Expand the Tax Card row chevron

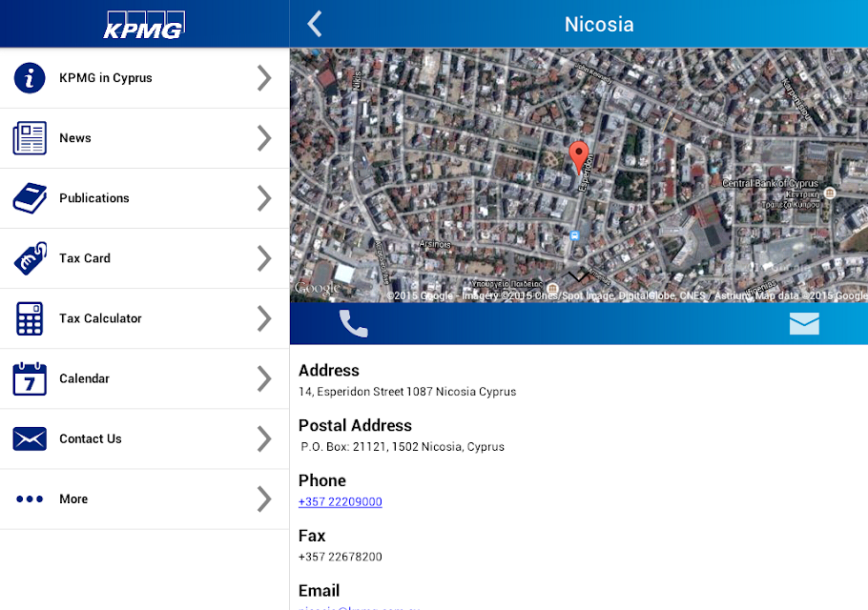pos(264,258)
